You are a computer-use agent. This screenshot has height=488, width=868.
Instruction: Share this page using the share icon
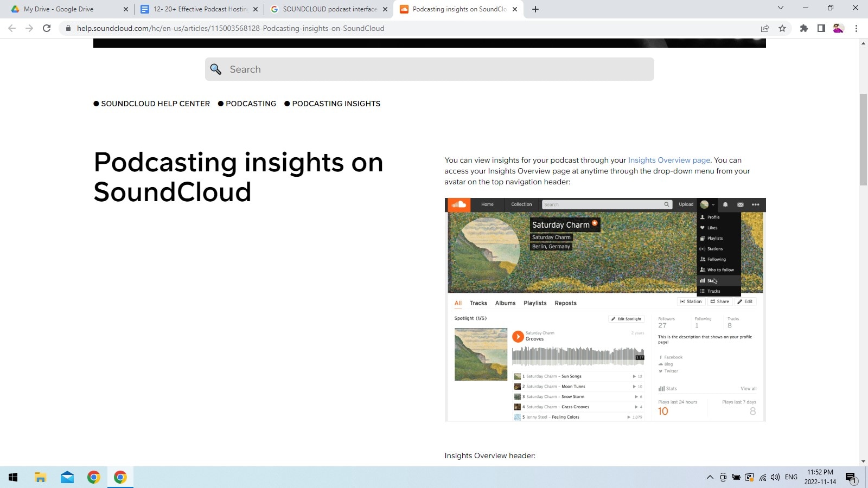coord(765,28)
